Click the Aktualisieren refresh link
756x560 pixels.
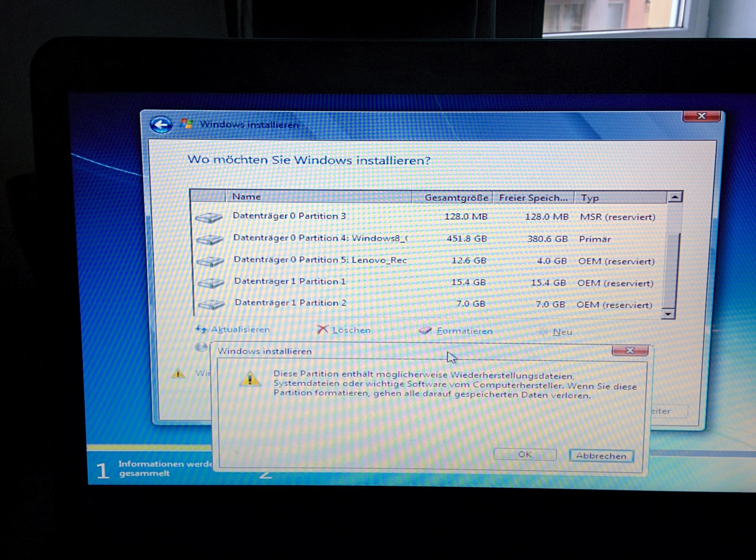(x=240, y=329)
